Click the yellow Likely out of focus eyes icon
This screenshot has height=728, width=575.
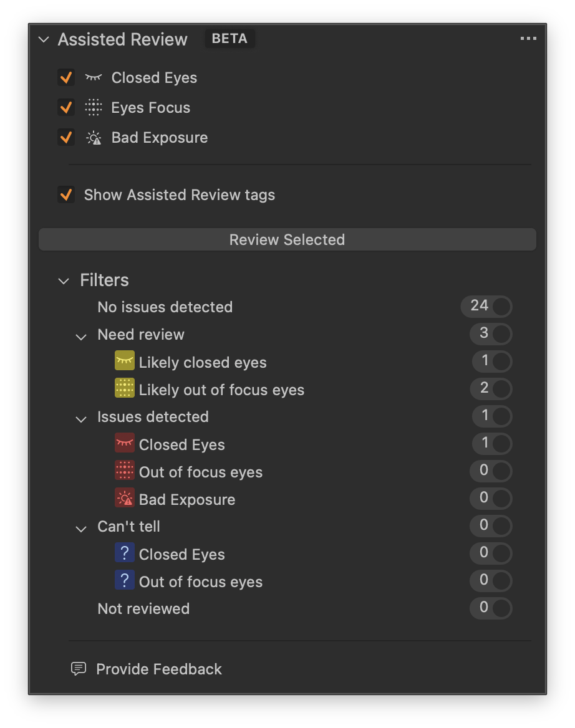tap(125, 388)
